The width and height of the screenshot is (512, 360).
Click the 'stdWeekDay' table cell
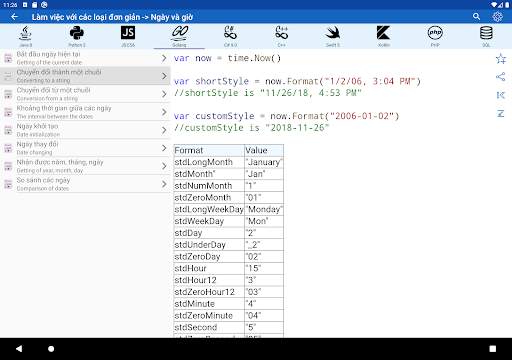click(x=209, y=221)
